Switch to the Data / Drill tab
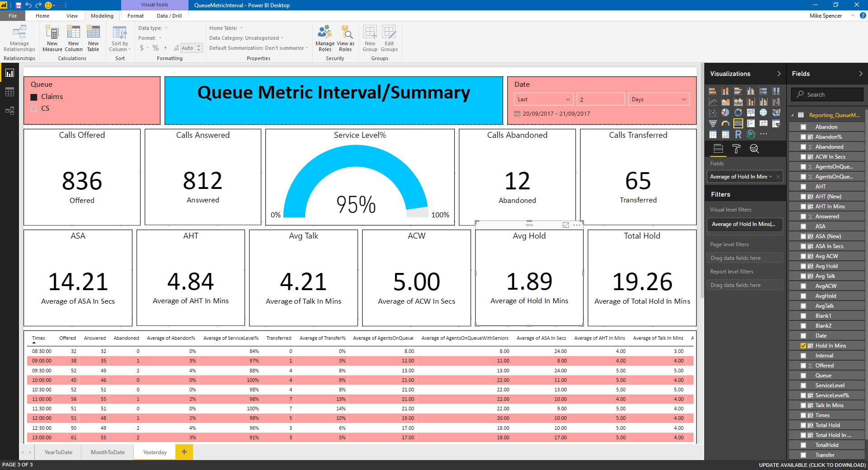 (169, 16)
